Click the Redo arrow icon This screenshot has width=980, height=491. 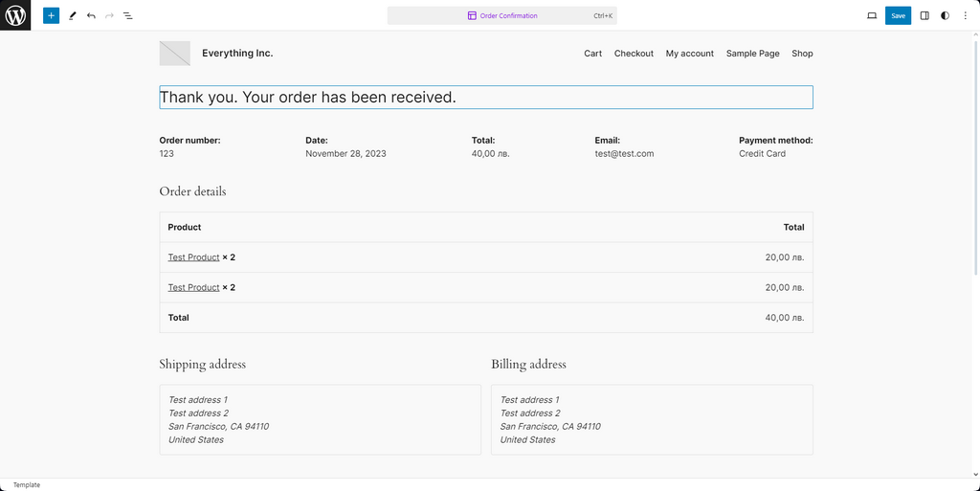click(109, 15)
